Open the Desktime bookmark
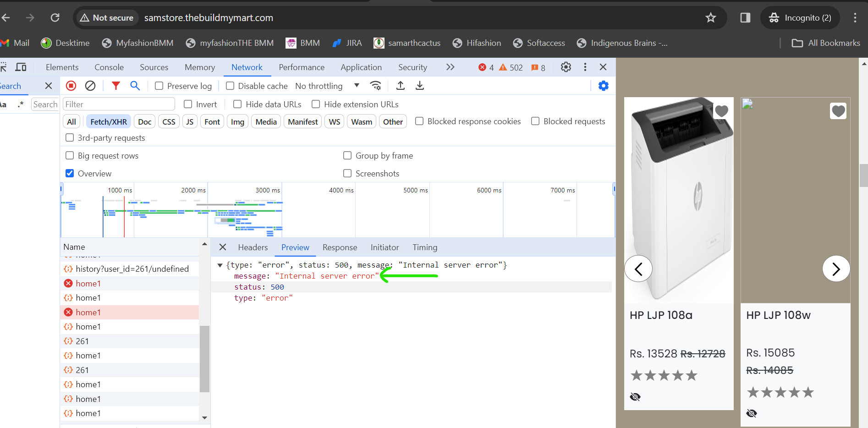Image resolution: width=868 pixels, height=428 pixels. pyautogui.click(x=65, y=43)
